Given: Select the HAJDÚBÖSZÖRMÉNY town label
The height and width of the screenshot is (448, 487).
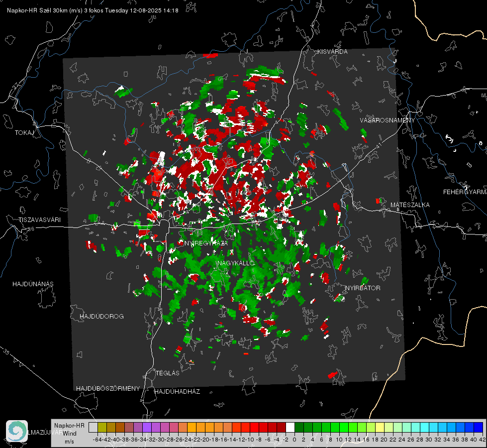Looking at the screenshot, I should pos(108,389).
